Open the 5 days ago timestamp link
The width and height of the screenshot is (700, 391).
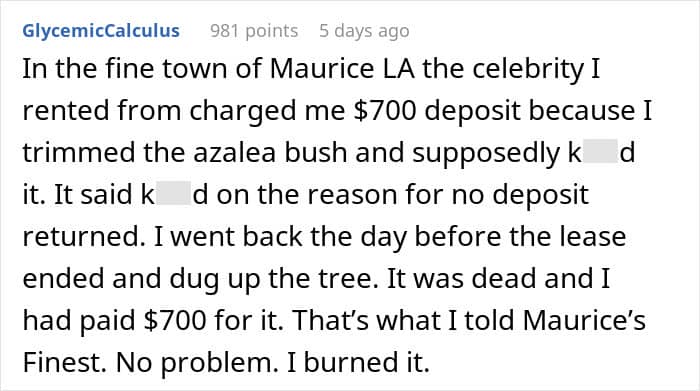(x=364, y=31)
